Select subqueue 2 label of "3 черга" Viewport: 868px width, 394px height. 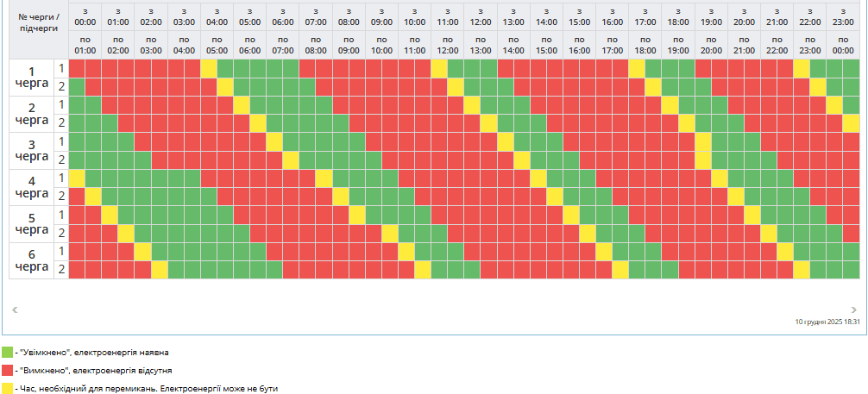[x=61, y=159]
